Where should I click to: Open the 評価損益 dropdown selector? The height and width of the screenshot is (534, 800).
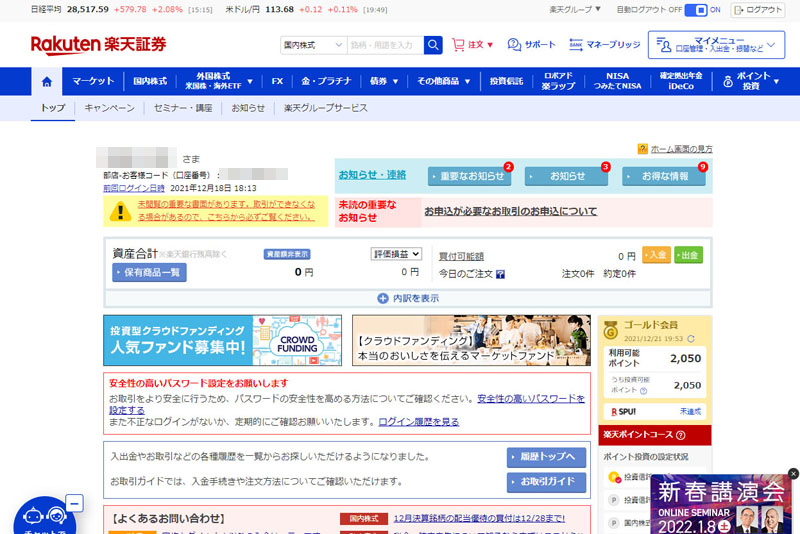click(x=396, y=255)
